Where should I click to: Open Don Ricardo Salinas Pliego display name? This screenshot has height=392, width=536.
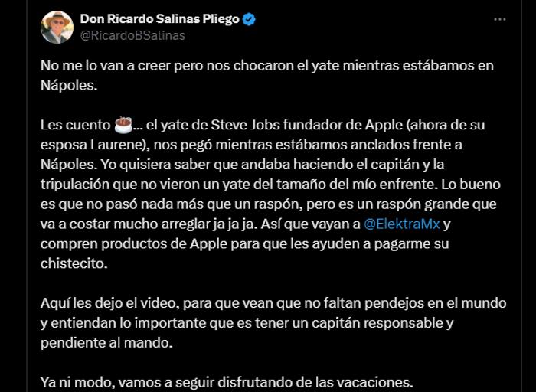tap(159, 19)
